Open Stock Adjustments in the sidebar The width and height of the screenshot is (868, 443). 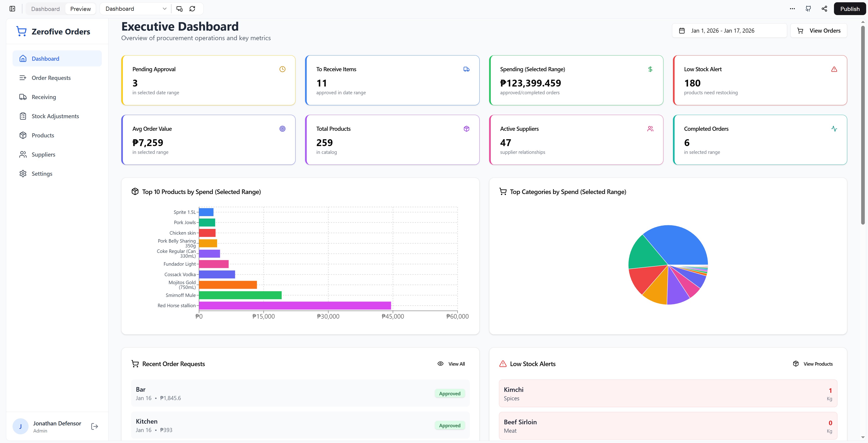point(57,116)
